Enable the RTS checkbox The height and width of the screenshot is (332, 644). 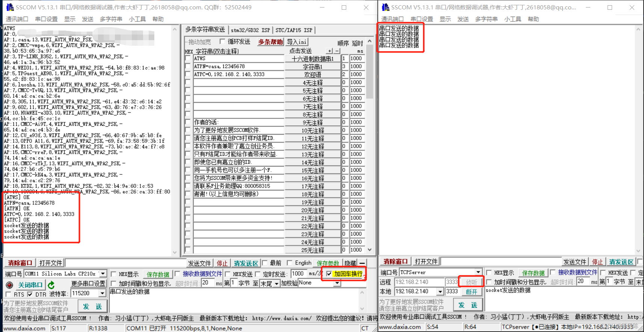pyautogui.click(x=8, y=294)
